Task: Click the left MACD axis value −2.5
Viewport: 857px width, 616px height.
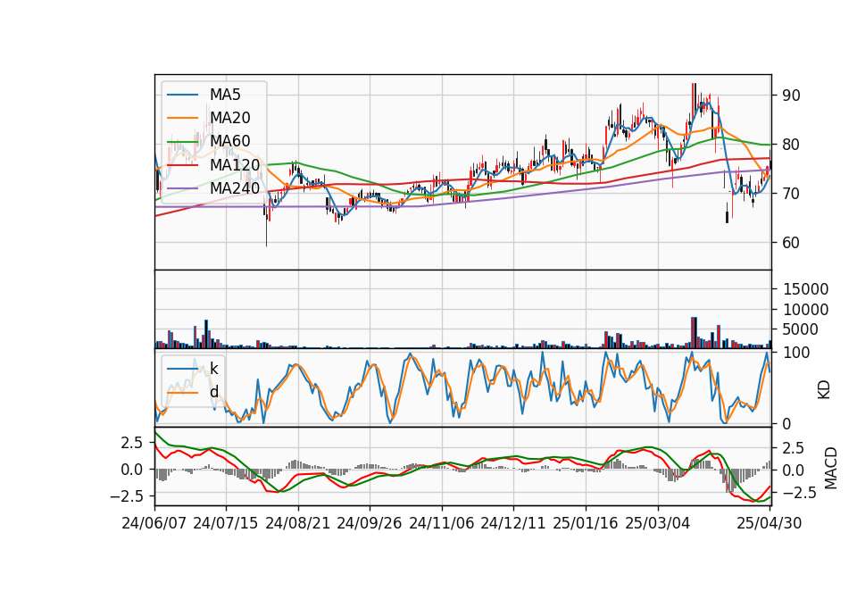Action: point(126,496)
